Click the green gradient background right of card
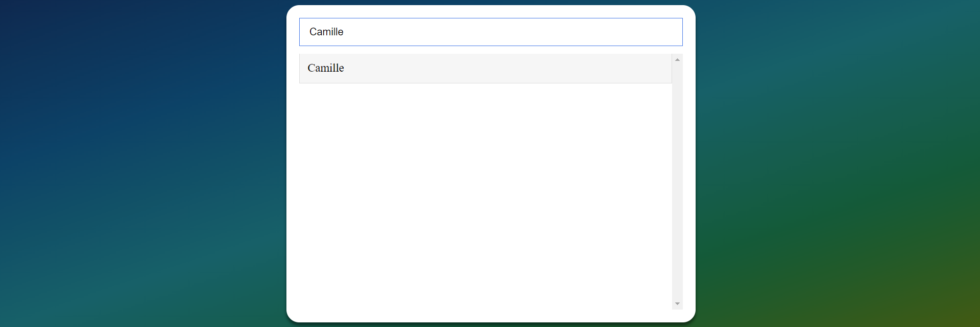Image resolution: width=980 pixels, height=327 pixels. pyautogui.click(x=839, y=164)
